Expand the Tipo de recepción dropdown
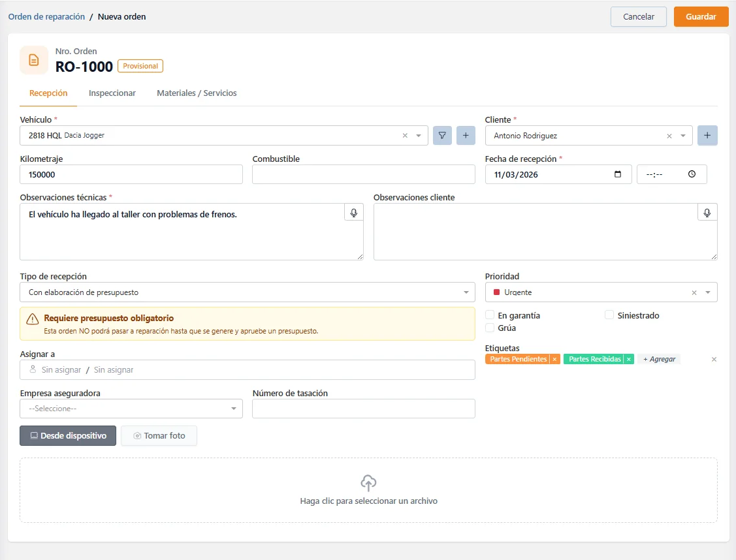Viewport: 736px width, 560px height. [x=466, y=292]
